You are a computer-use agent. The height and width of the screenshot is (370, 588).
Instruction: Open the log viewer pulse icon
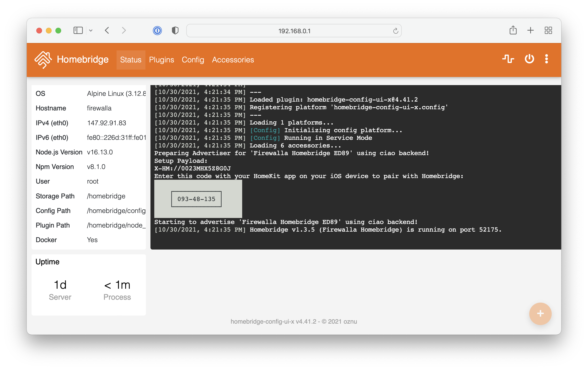[508, 59]
